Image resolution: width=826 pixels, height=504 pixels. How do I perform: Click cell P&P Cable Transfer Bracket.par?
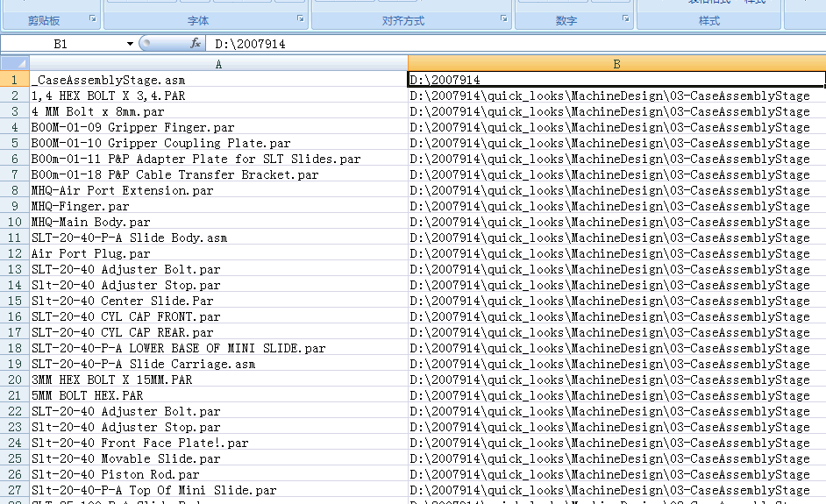(218, 174)
